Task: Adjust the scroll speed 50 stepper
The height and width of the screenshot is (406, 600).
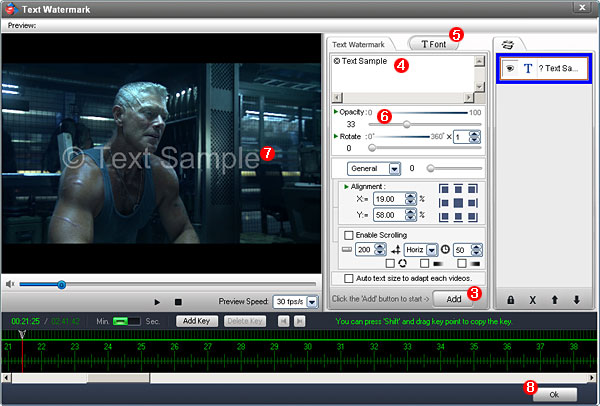Action: [476, 250]
